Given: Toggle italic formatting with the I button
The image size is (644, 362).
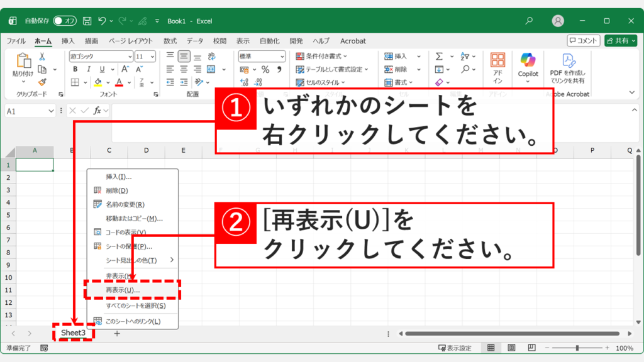Looking at the screenshot, I should 89,69.
